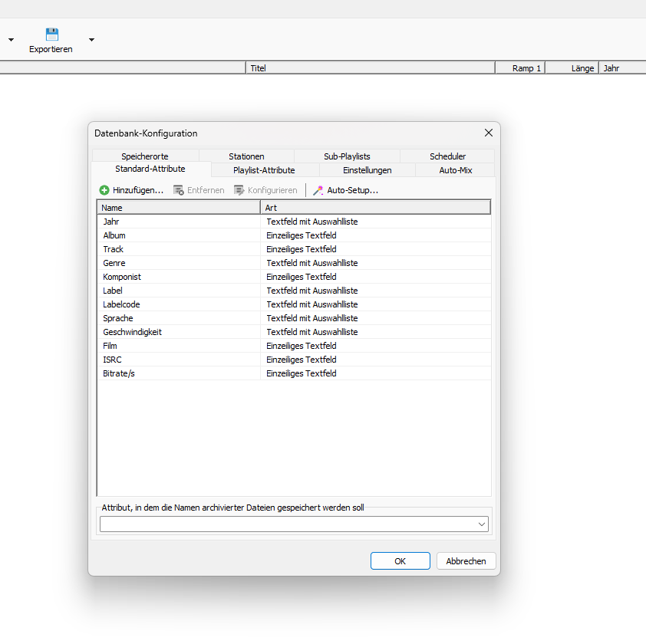Click the Exportieren save icon
The width and height of the screenshot is (646, 644).
(x=51, y=34)
